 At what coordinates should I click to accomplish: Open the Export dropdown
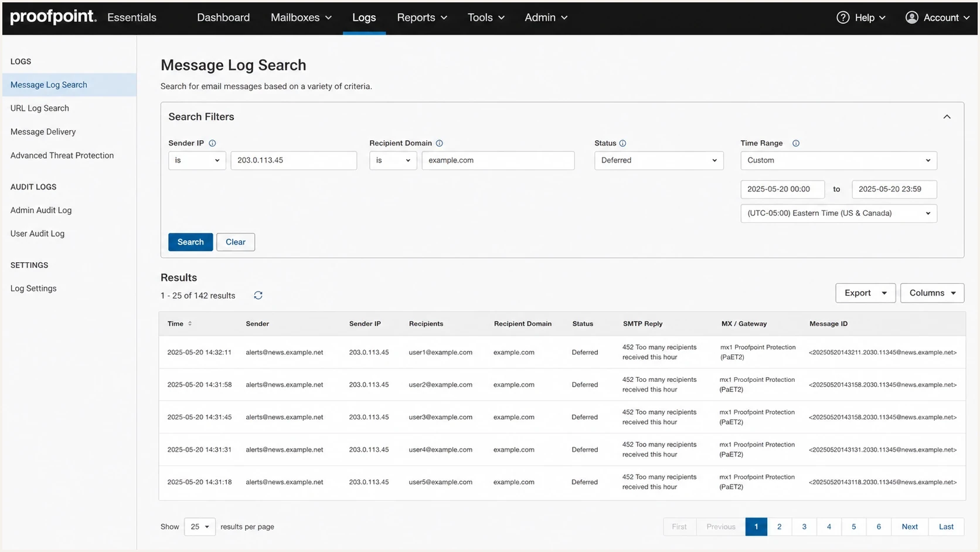point(865,293)
